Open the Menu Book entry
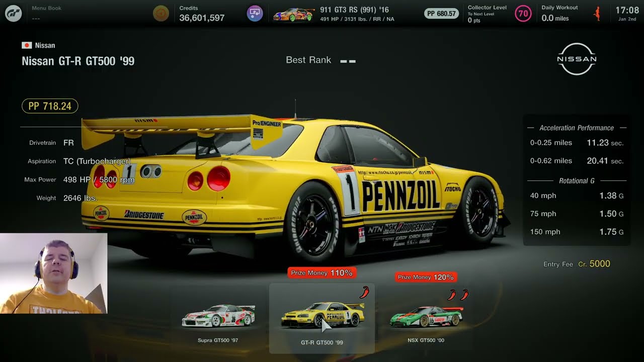Image resolution: width=644 pixels, height=362 pixels. pos(46,13)
